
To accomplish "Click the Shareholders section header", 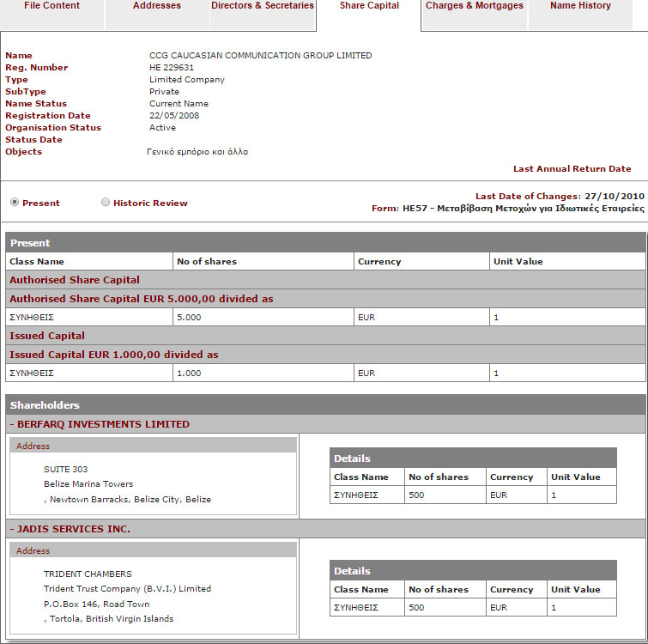I will (325, 404).
